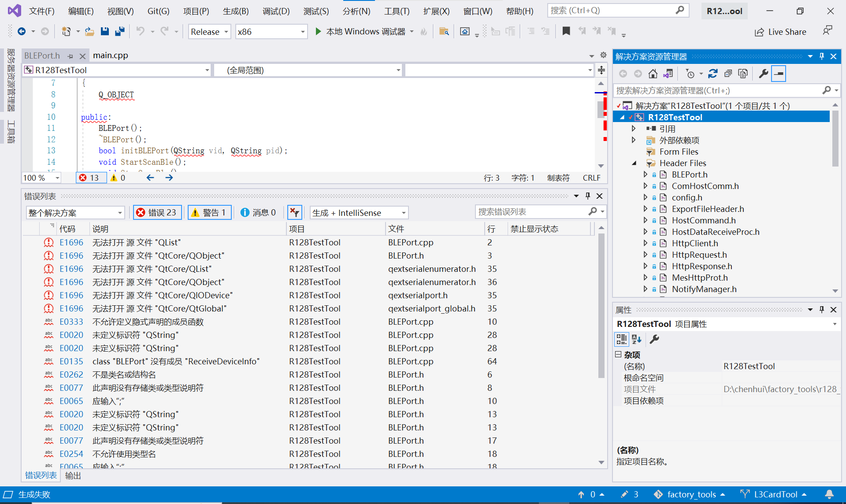Open the Debug (调试) menu
The width and height of the screenshot is (846, 504).
[276, 11]
